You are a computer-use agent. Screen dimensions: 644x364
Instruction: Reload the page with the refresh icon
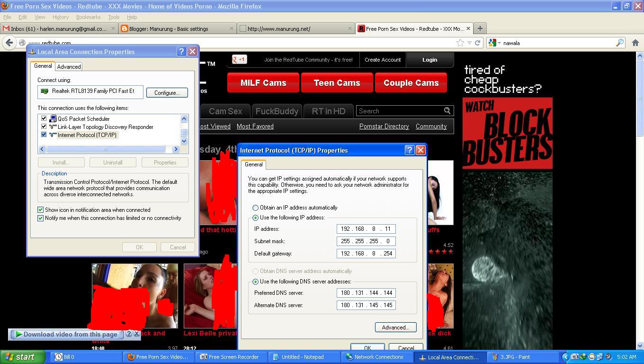(x=478, y=43)
